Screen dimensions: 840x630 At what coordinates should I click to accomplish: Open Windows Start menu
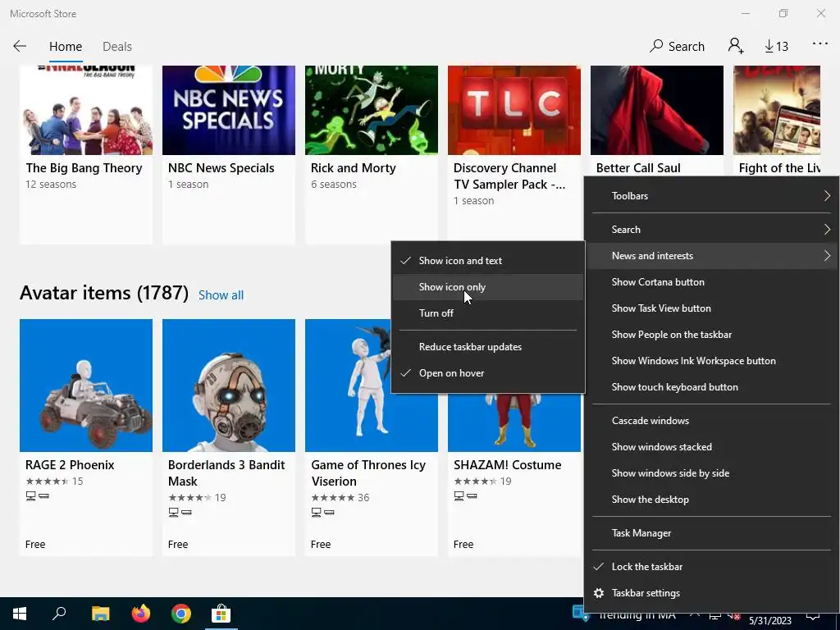point(20,614)
